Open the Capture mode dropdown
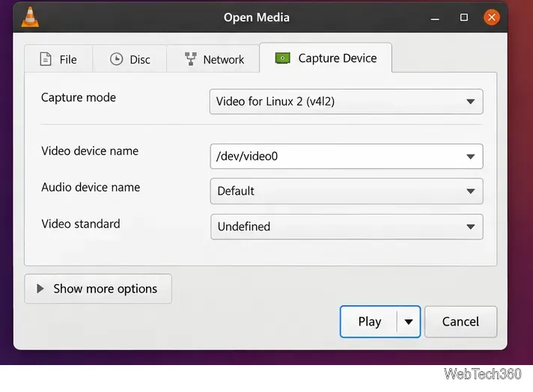Image resolution: width=533 pixels, height=392 pixels. pyautogui.click(x=346, y=102)
